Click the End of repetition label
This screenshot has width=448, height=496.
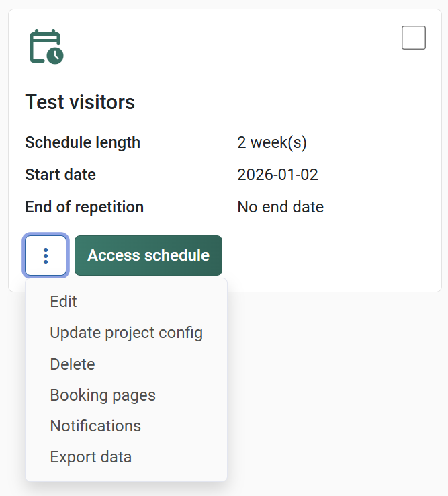(84, 207)
